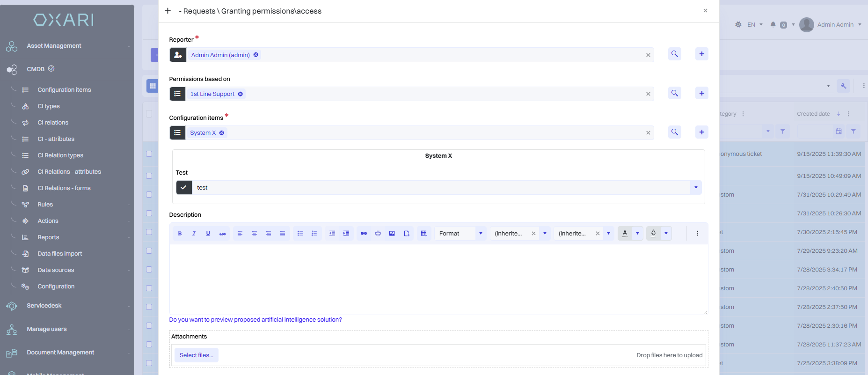Align description text left
Viewport: 868px width, 375px height.
240,234
